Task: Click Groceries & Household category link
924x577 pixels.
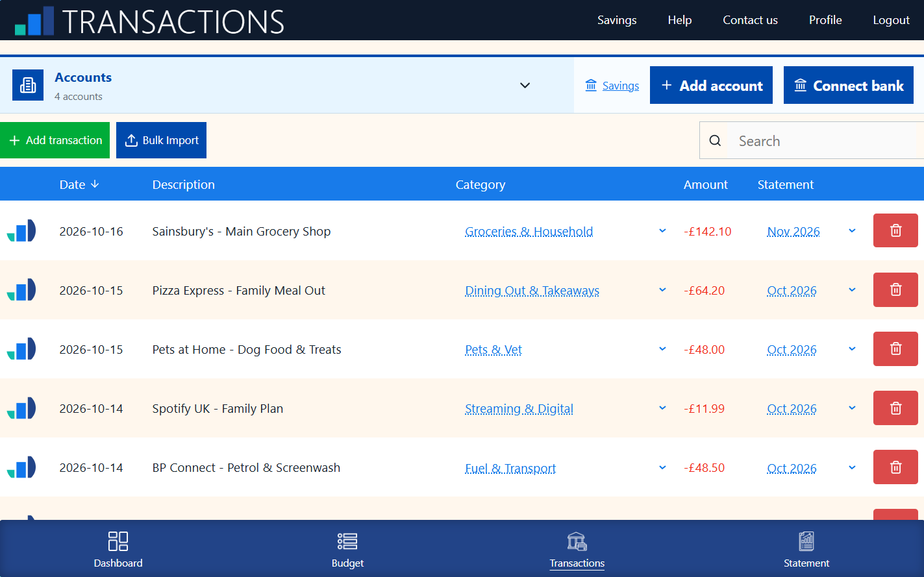Action: coord(529,231)
